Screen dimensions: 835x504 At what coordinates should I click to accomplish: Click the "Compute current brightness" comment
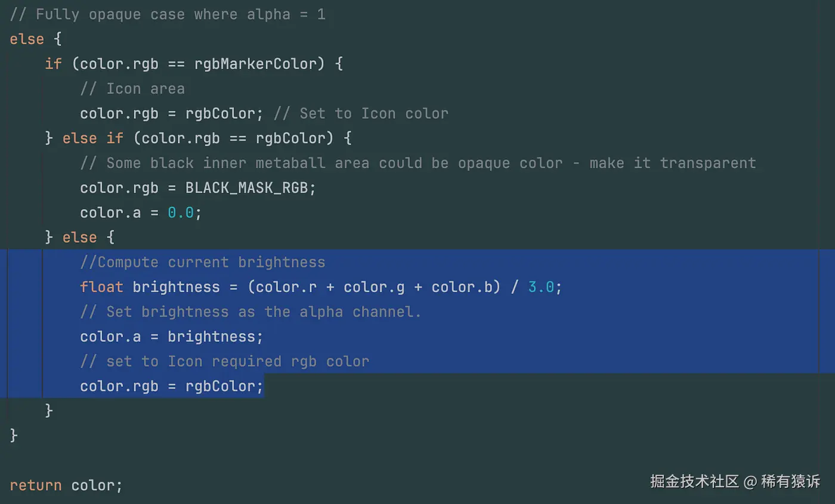(x=203, y=262)
